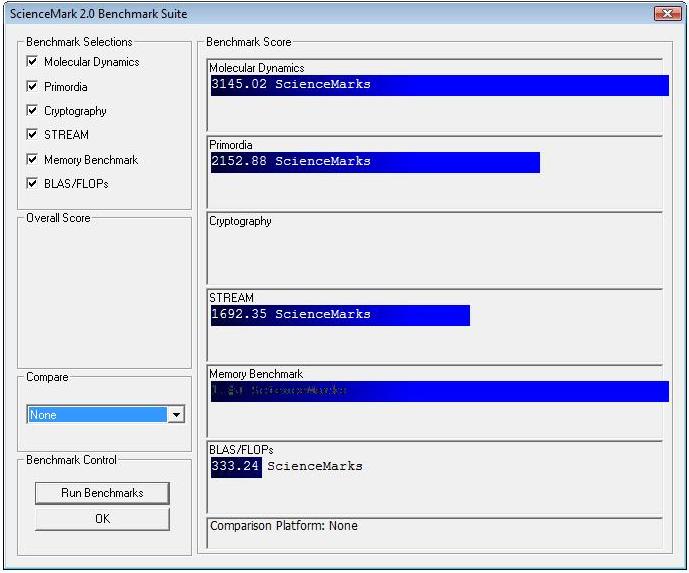This screenshot has height=573, width=689.
Task: Click the Memory Benchmark score bar
Action: tap(440, 391)
